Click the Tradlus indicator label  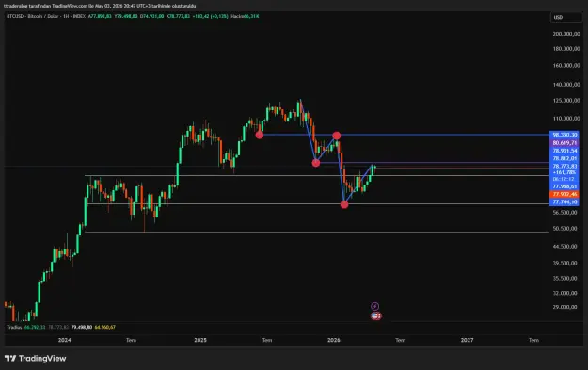[14, 328]
